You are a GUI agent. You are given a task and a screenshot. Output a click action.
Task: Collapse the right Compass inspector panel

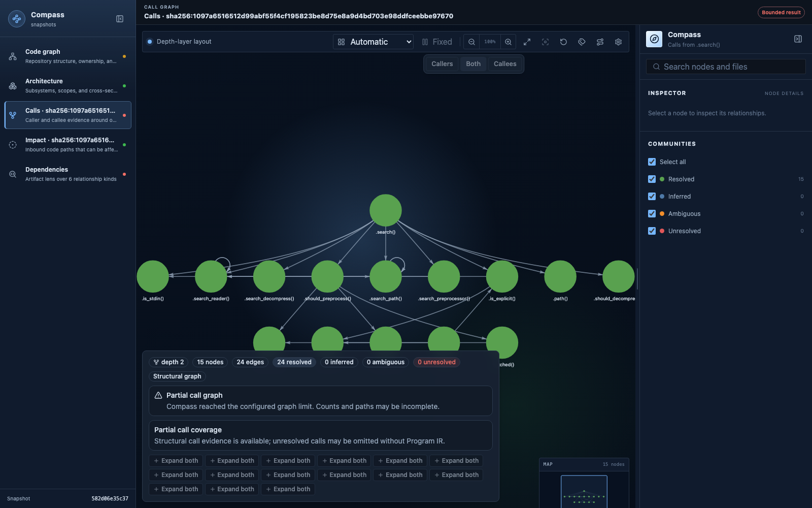[798, 39]
